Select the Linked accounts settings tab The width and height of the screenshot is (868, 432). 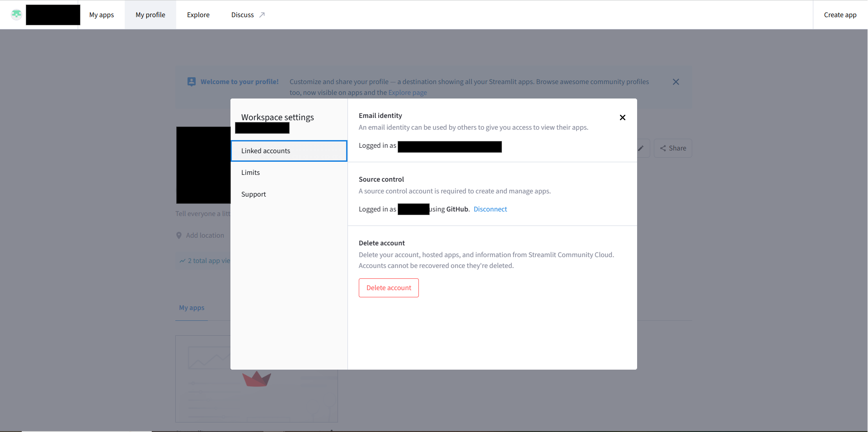point(289,150)
